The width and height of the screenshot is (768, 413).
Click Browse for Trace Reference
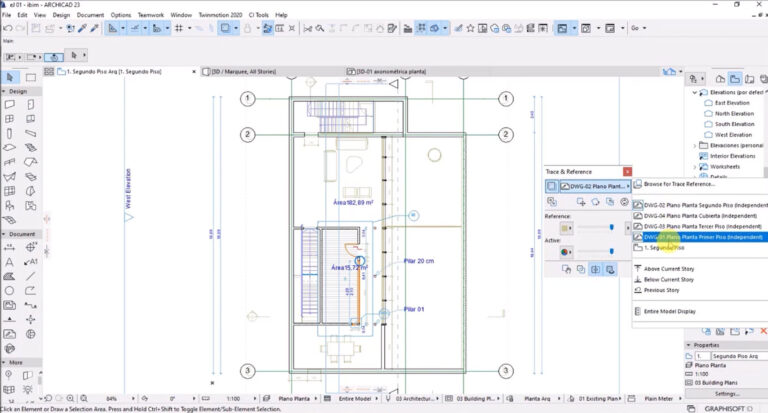point(679,184)
